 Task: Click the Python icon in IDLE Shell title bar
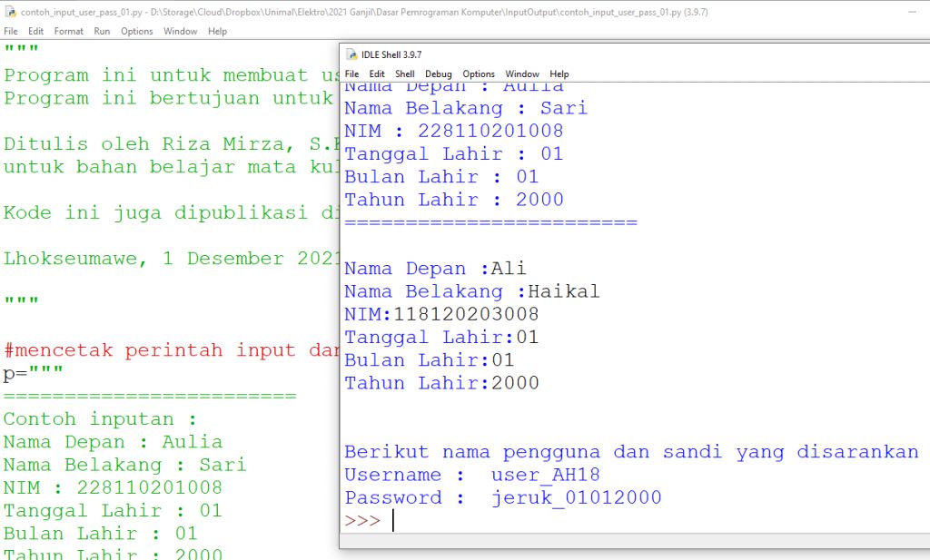(x=351, y=54)
